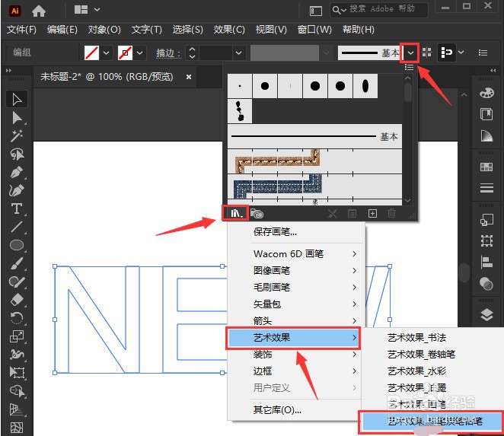The width and height of the screenshot is (504, 436).
Task: Click the Brush Libraries Menu icon
Action: 235,213
